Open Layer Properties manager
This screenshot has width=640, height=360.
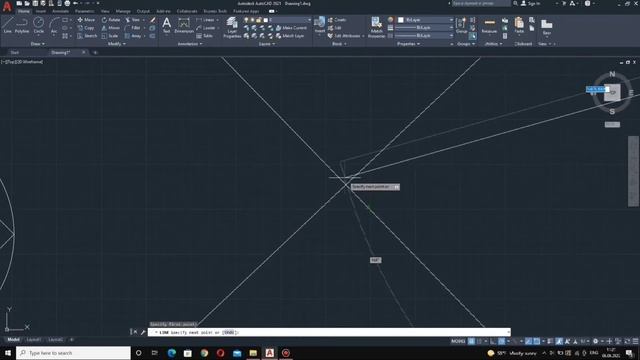pos(232,27)
